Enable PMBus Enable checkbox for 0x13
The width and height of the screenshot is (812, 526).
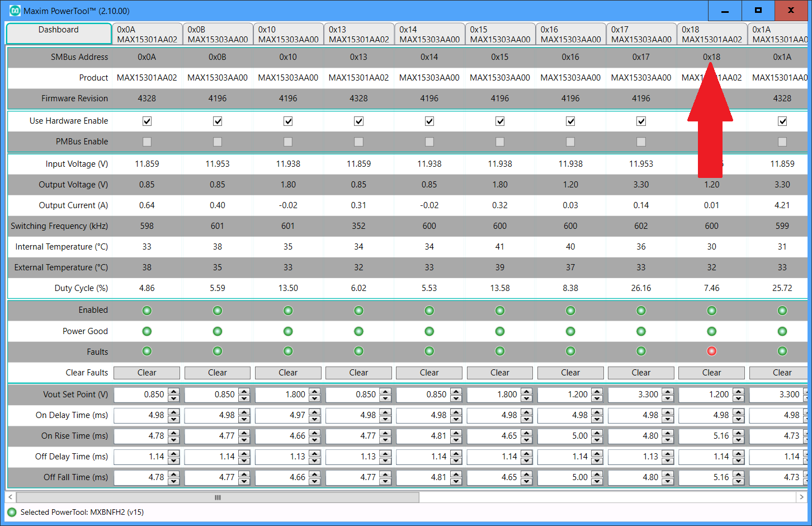click(358, 142)
